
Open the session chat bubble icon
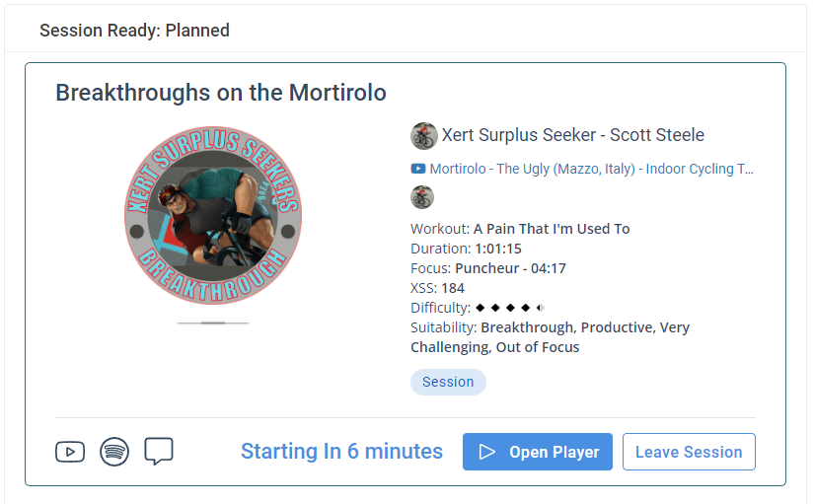point(159,452)
